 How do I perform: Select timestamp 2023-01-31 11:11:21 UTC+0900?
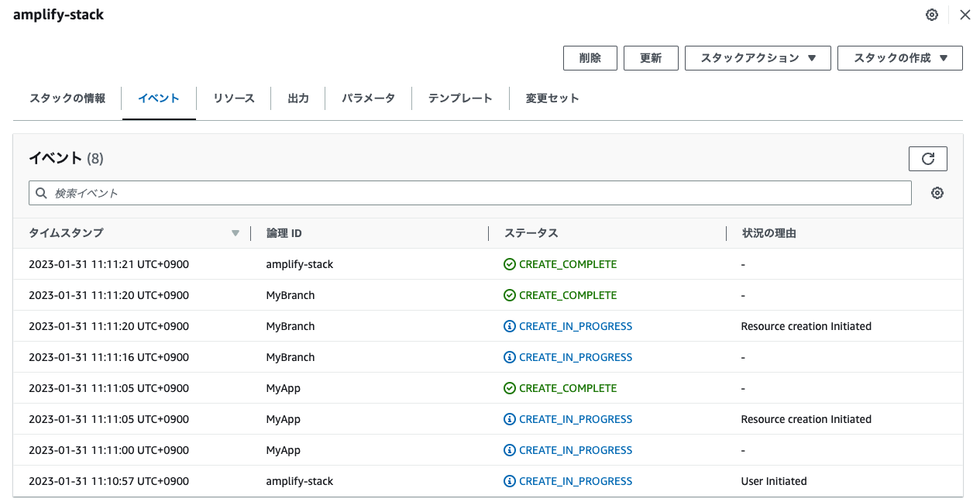click(109, 264)
